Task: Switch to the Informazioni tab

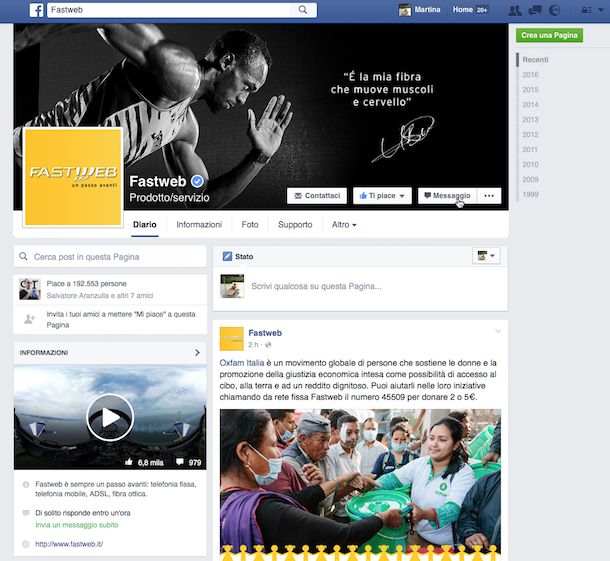Action: (199, 224)
